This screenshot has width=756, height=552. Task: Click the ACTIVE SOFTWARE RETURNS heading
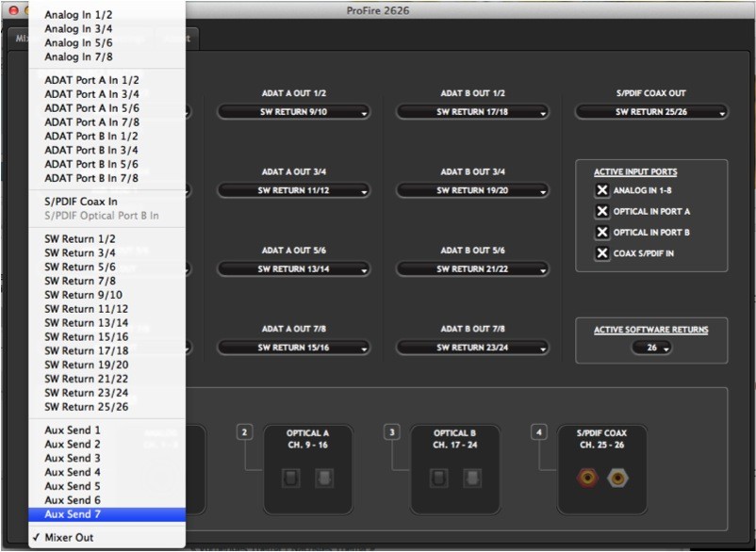coord(650,330)
